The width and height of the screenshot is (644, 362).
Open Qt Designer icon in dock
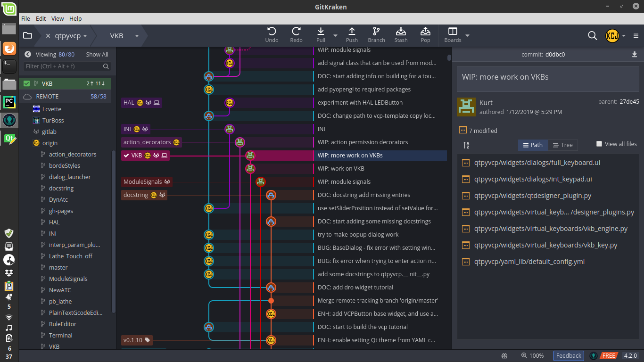(9, 139)
